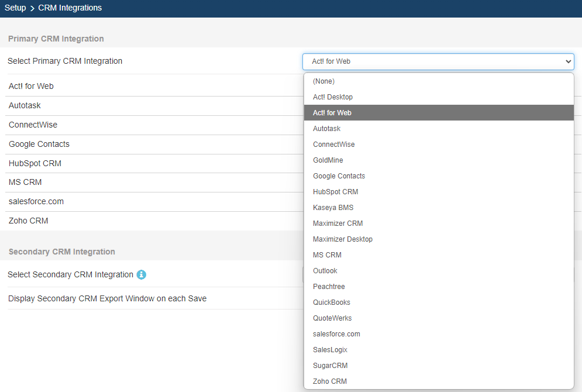The height and width of the screenshot is (392, 582).
Task: Click the Select Secondary CRM Integration label
Action: click(x=71, y=275)
